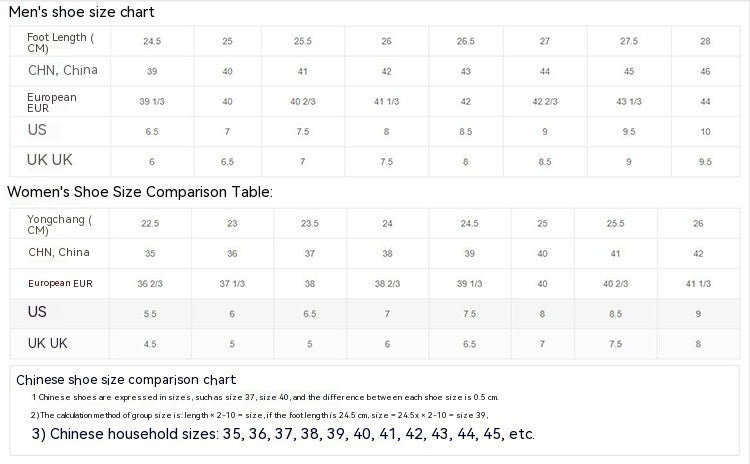Viewport: 750px width, 464px height.
Task: Click men's CHN size 46 cell
Action: point(705,72)
